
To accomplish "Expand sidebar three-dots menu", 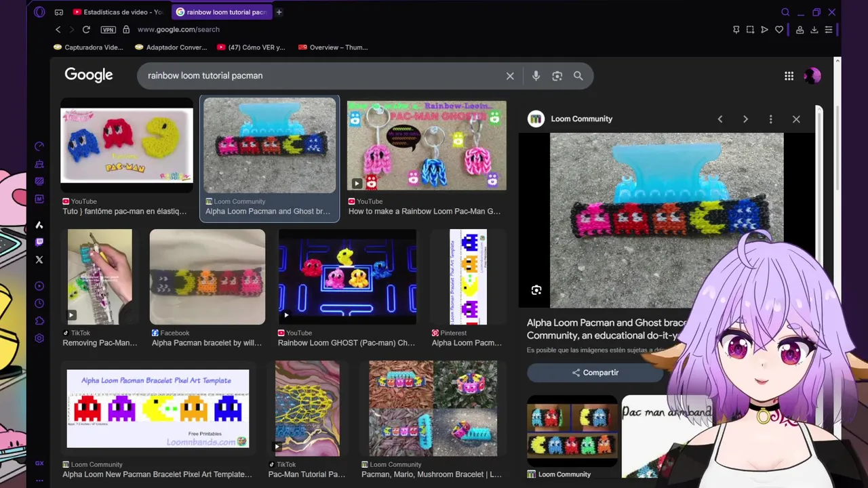I will point(39,481).
